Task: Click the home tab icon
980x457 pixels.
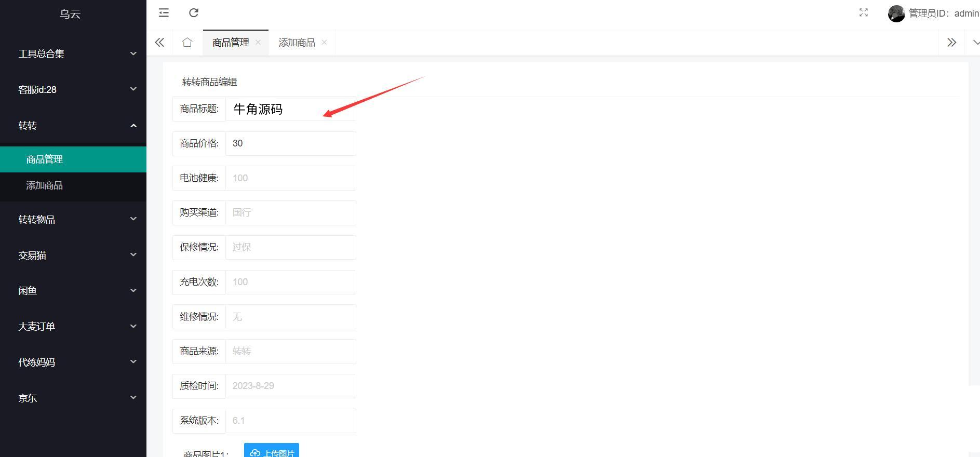Action: pos(187,43)
